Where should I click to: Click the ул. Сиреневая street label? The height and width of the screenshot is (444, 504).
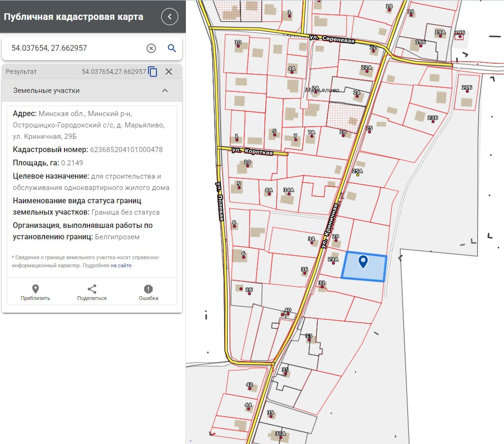tap(332, 39)
